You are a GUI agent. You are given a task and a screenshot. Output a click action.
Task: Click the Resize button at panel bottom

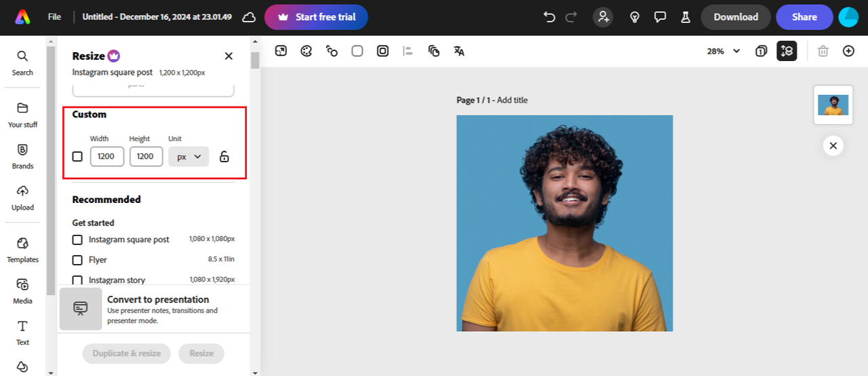tap(201, 353)
